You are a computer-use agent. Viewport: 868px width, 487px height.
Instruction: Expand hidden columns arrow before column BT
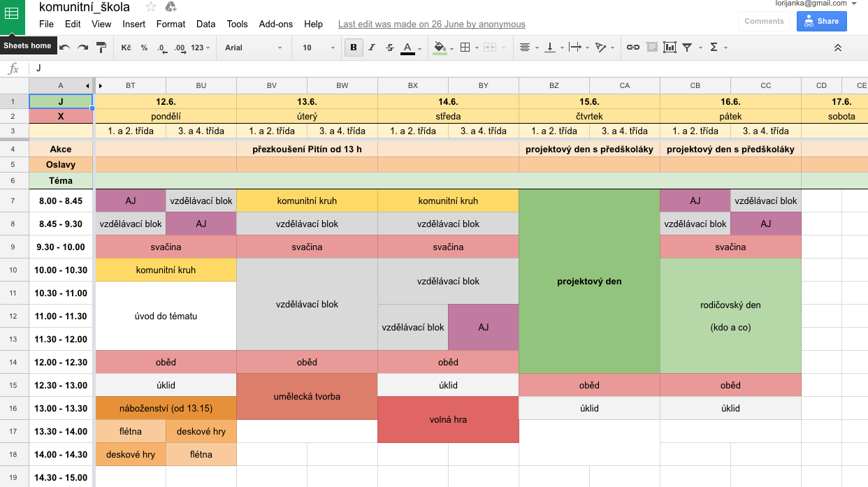click(x=101, y=85)
